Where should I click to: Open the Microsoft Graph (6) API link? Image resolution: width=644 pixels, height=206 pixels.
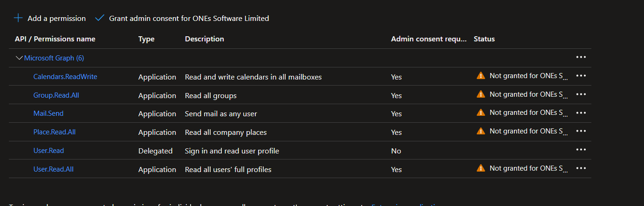click(54, 58)
